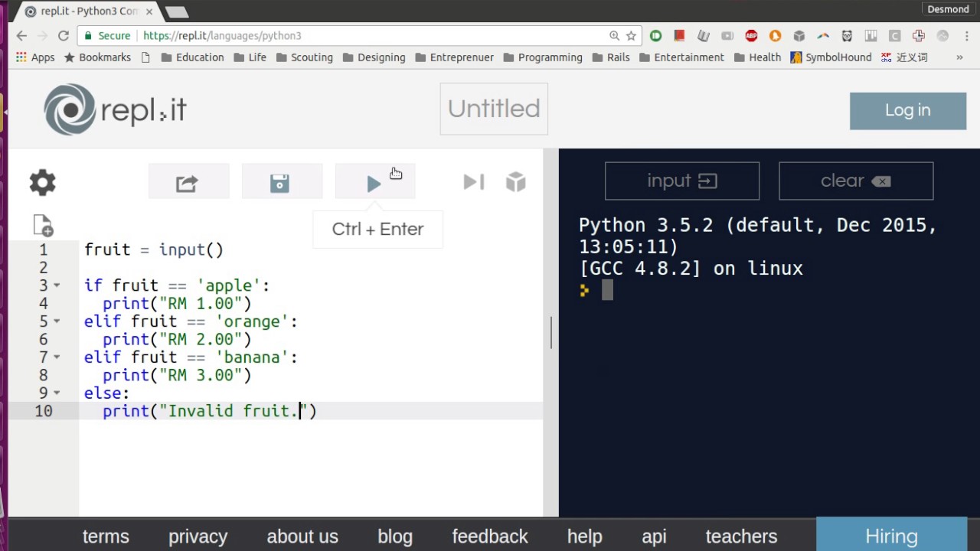Image resolution: width=980 pixels, height=551 pixels.
Task: Click the Untitled project name field
Action: click(494, 109)
